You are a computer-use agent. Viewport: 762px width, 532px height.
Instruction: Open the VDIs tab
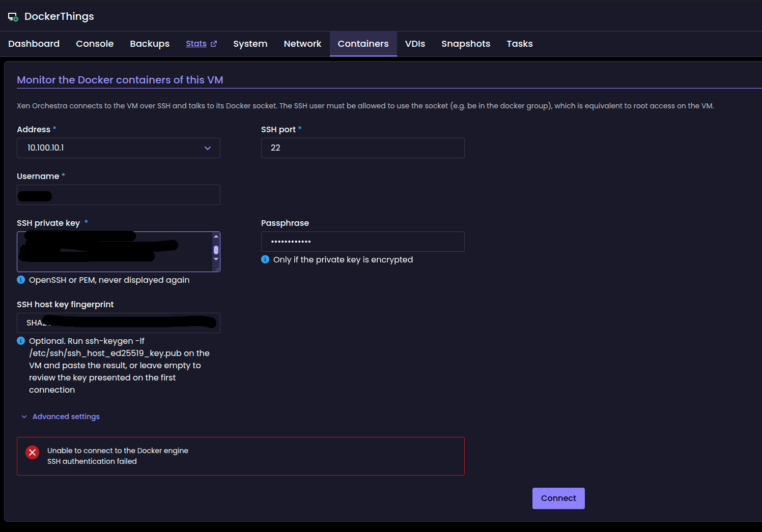[415, 44]
